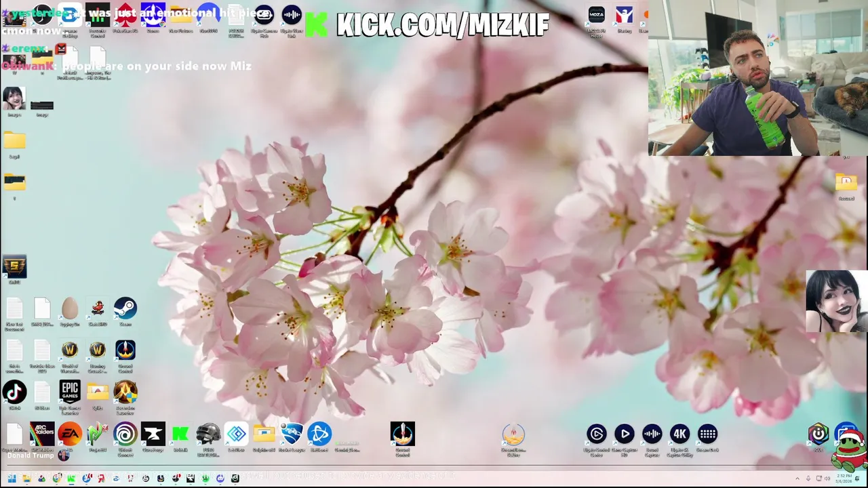868x488 pixels.
Task: Open the egg desktop icon
Action: tap(70, 308)
